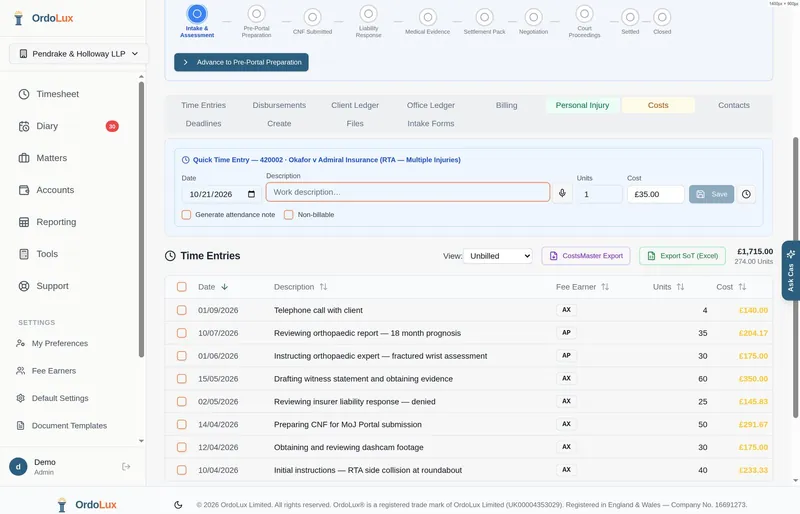The height and width of the screenshot is (514, 800).
Task: Open the Office Ledger tab
Action: point(431,105)
